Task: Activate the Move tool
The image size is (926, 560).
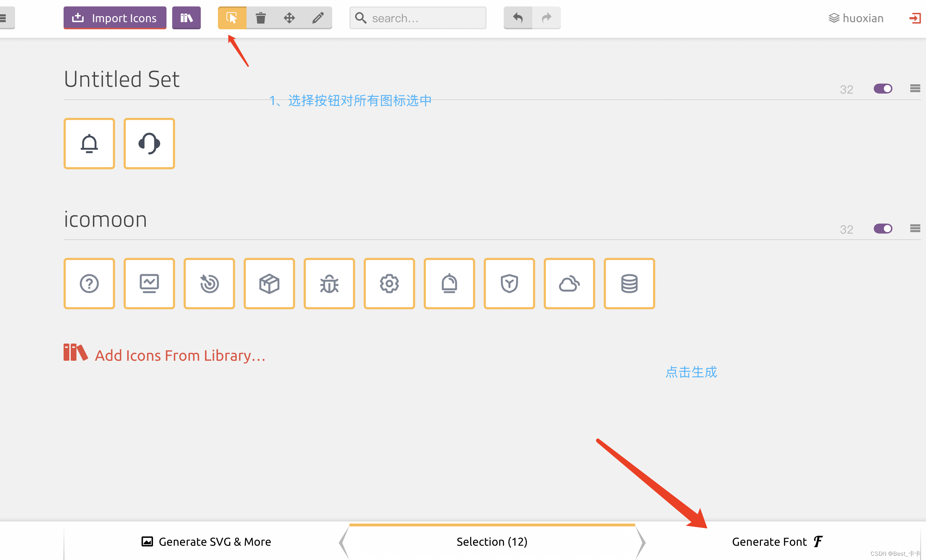Action: [289, 17]
